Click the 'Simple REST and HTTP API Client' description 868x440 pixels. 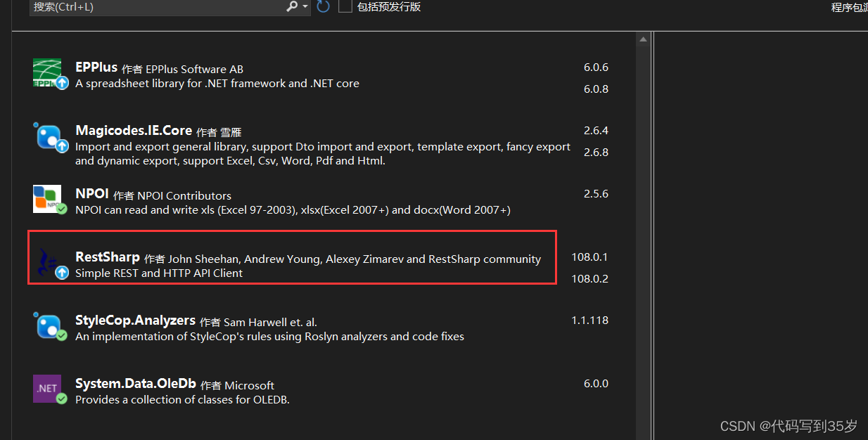[159, 273]
